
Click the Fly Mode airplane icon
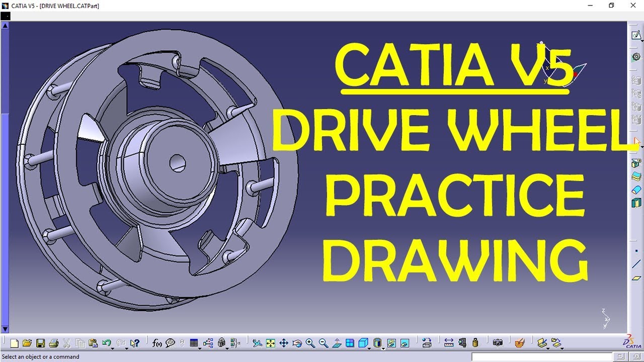(x=258, y=343)
